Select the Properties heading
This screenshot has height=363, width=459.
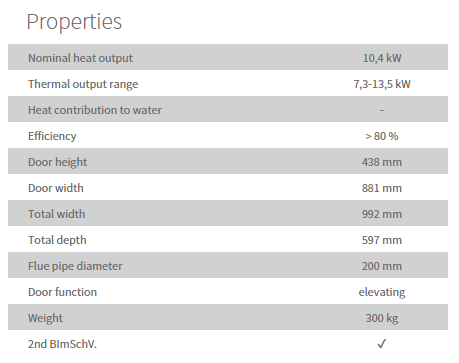[74, 22]
